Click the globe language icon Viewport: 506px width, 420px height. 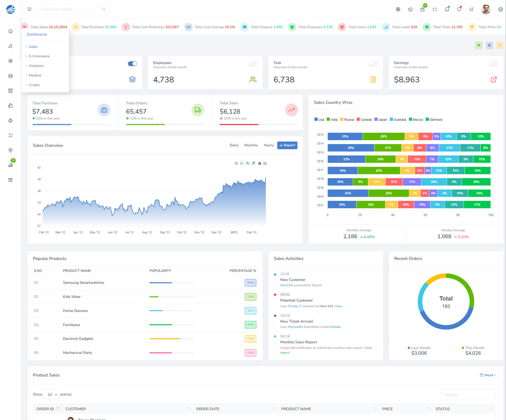point(398,9)
